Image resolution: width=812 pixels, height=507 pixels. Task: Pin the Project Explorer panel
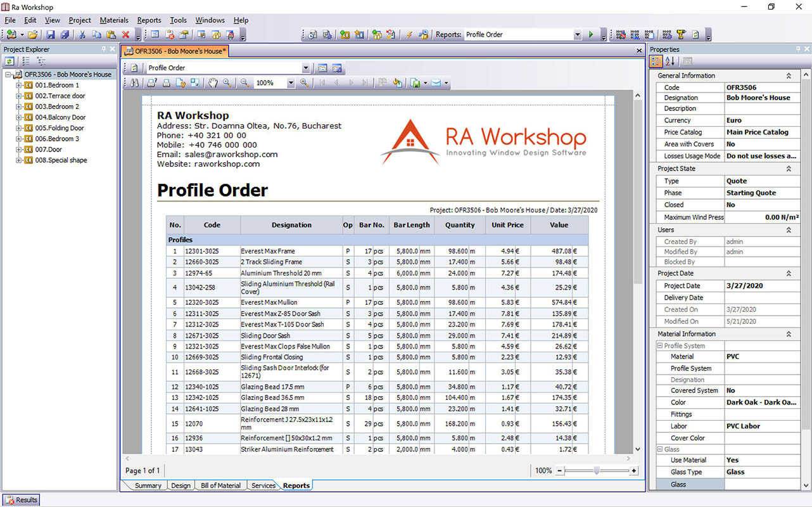coord(104,49)
